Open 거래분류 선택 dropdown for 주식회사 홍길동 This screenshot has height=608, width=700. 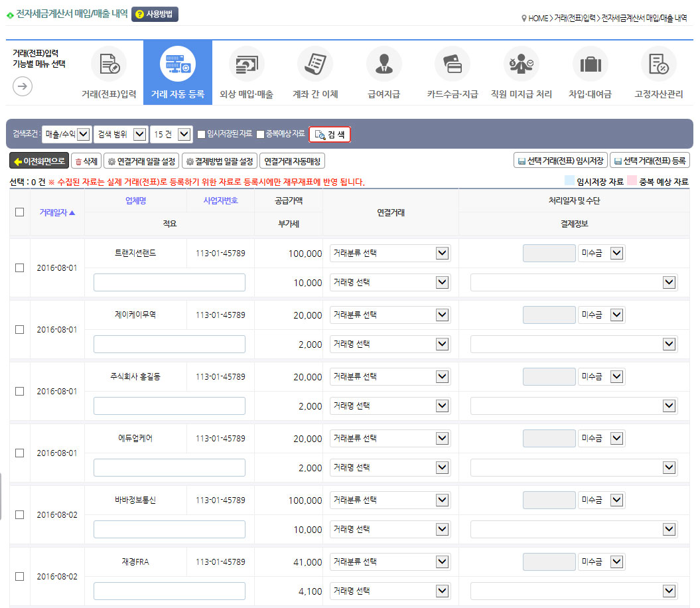pyautogui.click(x=390, y=376)
